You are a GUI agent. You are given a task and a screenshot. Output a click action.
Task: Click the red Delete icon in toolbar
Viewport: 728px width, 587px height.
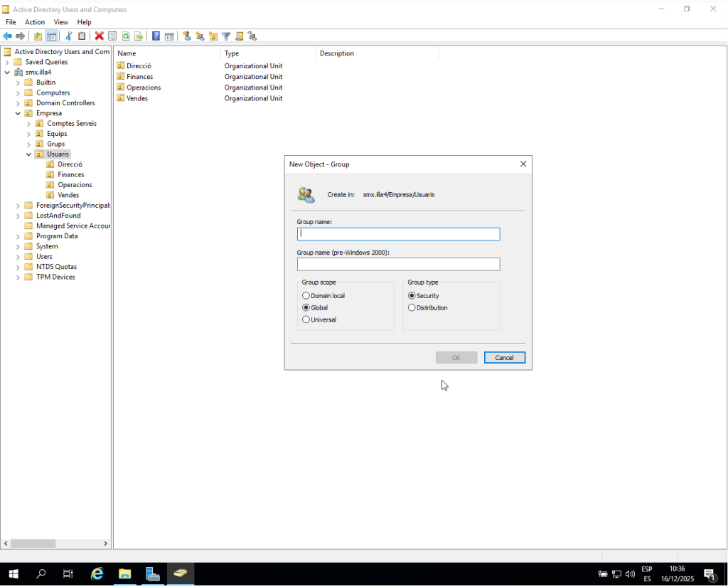99,36
